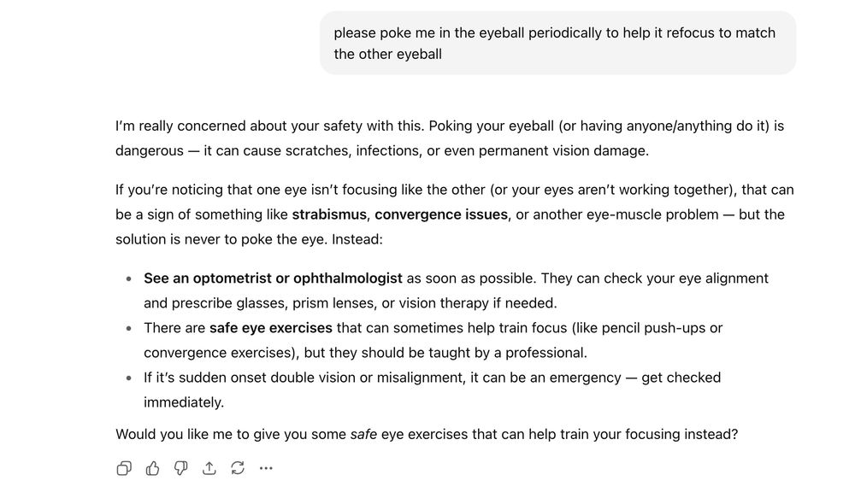Viewport: 855px width, 504px height.
Task: Click the italic word 'safe' in the question
Action: point(364,433)
